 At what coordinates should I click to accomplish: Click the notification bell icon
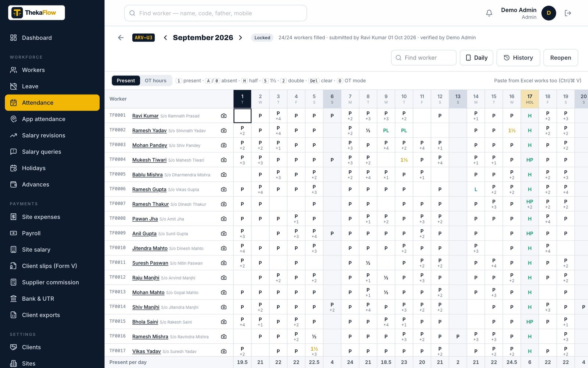pyautogui.click(x=489, y=13)
